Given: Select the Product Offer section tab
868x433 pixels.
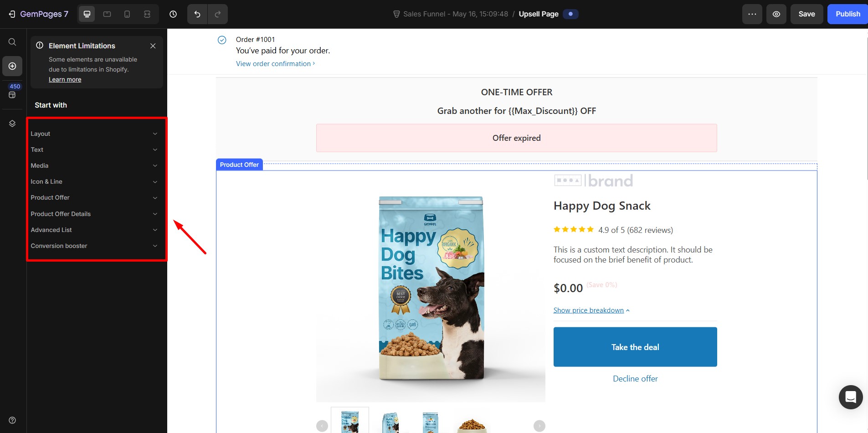Looking at the screenshot, I should (x=239, y=165).
